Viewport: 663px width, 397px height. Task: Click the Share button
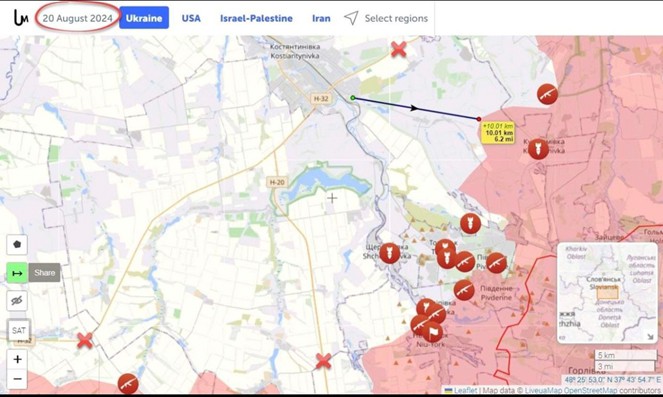(x=44, y=273)
